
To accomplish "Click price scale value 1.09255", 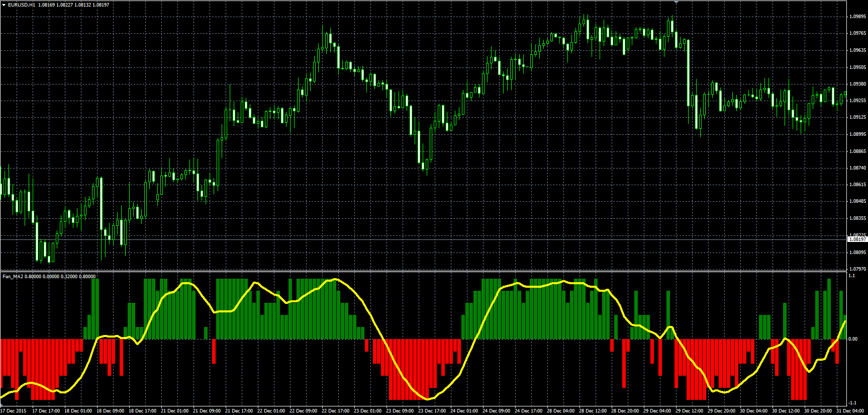I will (858, 100).
